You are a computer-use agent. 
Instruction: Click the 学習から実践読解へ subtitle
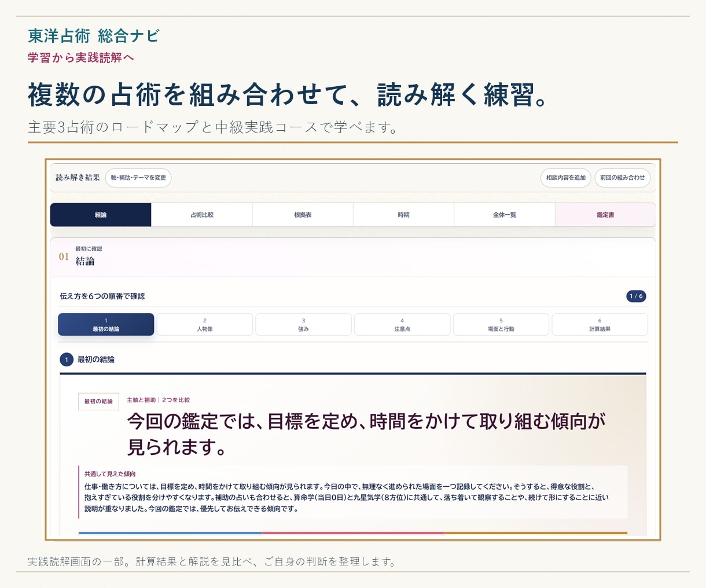[81, 57]
